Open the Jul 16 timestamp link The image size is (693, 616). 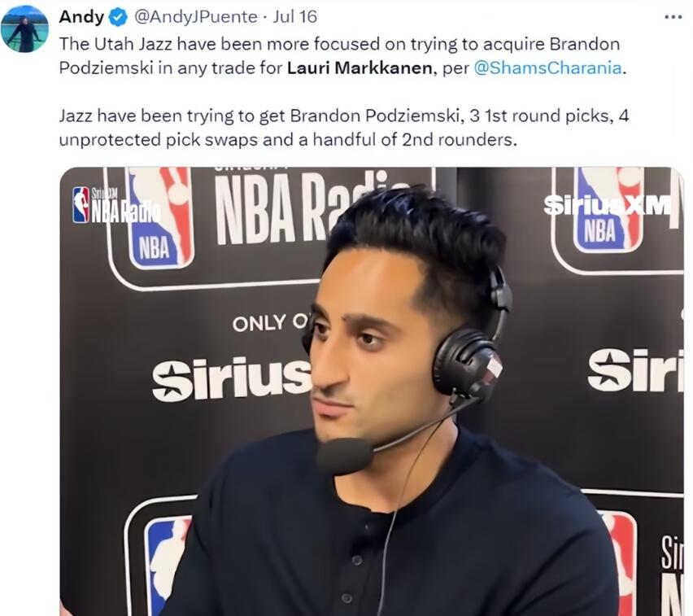(x=294, y=17)
